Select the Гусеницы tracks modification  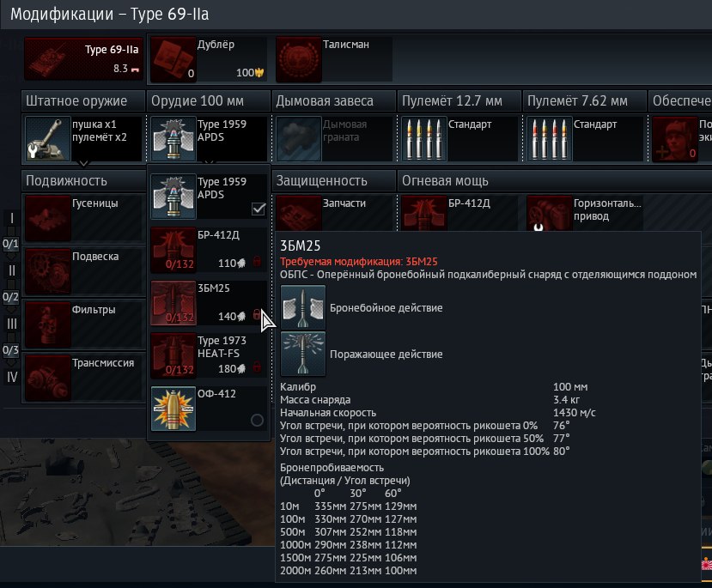pos(84,218)
